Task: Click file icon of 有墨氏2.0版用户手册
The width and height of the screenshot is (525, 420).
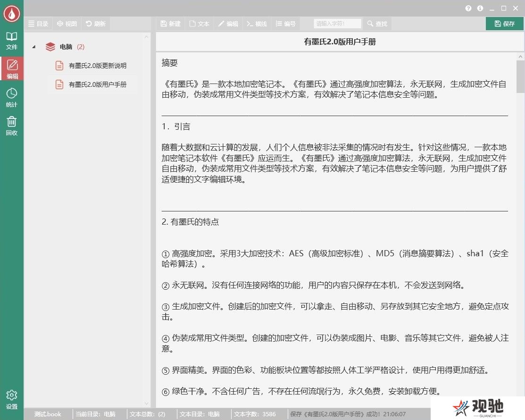Action: (x=59, y=84)
